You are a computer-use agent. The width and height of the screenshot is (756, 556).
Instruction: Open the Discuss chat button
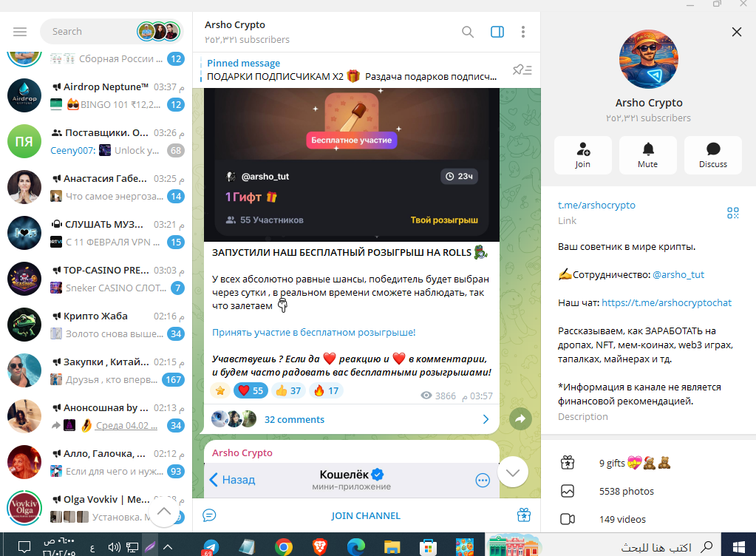click(712, 155)
